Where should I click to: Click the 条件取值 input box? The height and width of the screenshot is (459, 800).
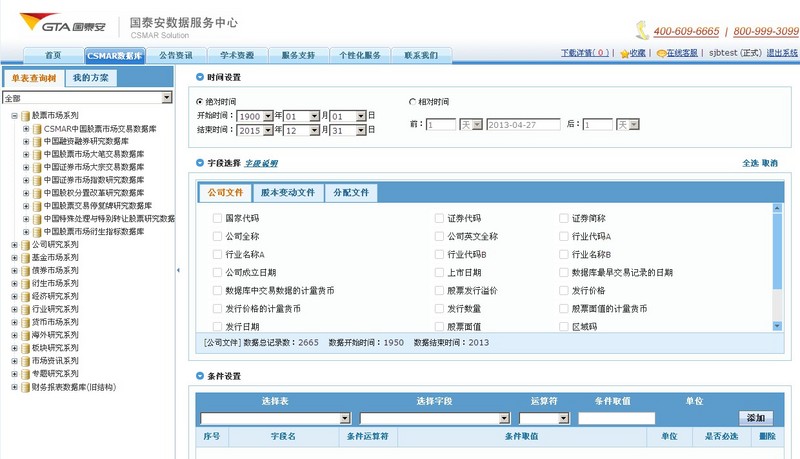point(616,418)
